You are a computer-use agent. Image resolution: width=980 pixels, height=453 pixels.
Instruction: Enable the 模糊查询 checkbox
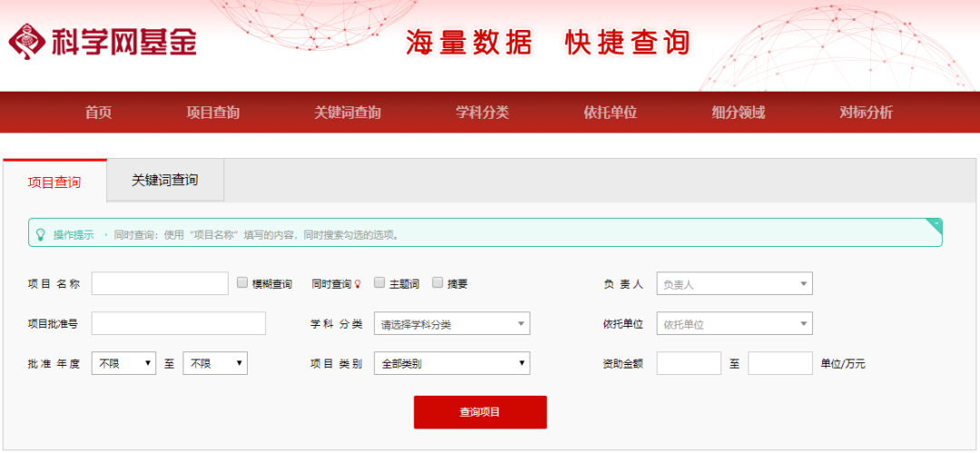coord(242,283)
